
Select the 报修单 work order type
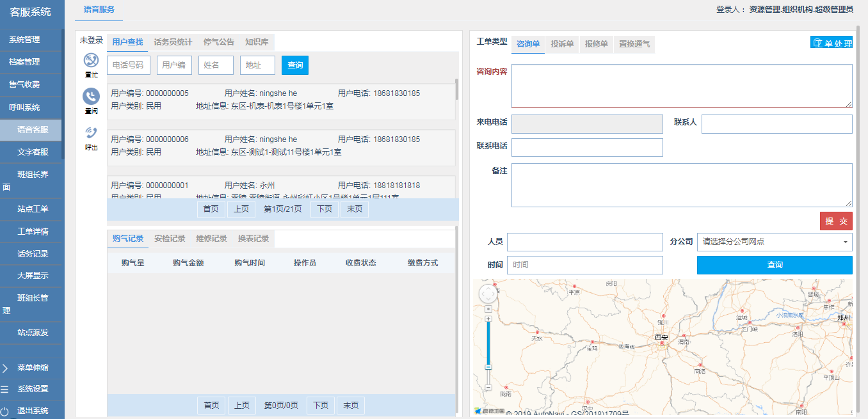597,44
